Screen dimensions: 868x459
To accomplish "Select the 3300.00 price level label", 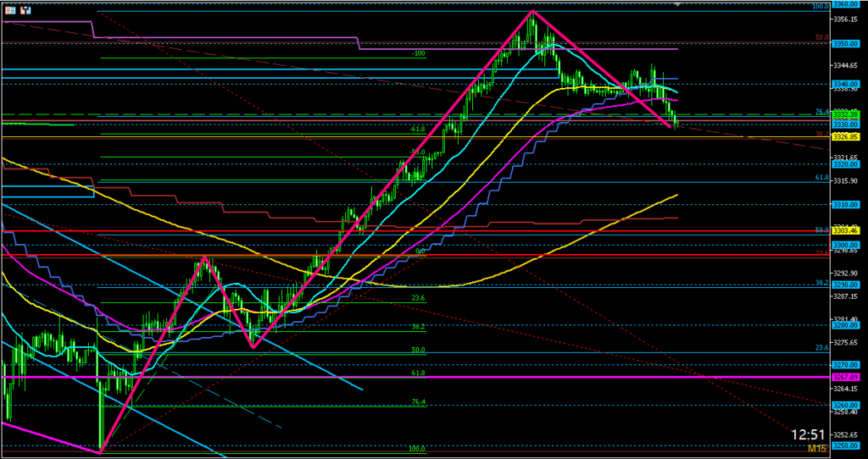I will (846, 245).
